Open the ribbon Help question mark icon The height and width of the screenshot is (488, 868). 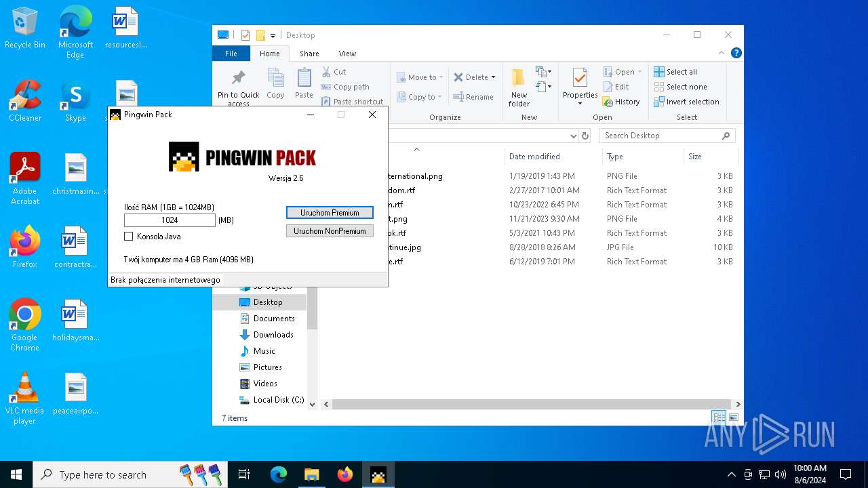pos(736,53)
